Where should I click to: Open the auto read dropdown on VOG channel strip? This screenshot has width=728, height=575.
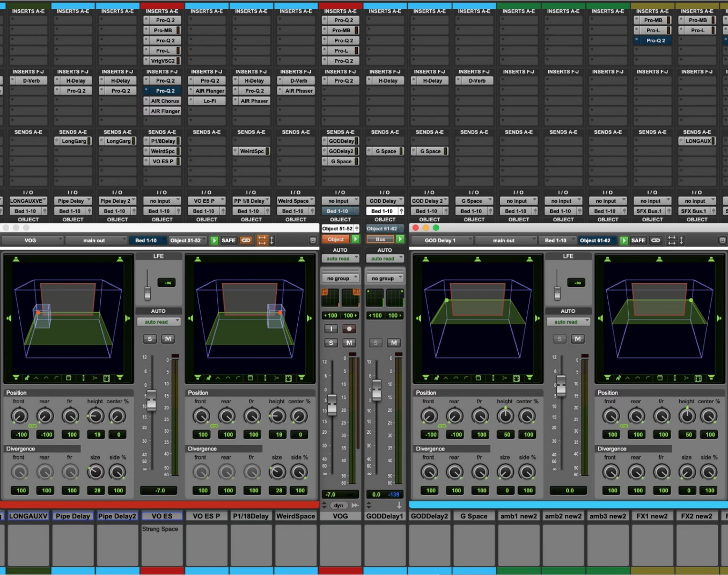tap(340, 259)
